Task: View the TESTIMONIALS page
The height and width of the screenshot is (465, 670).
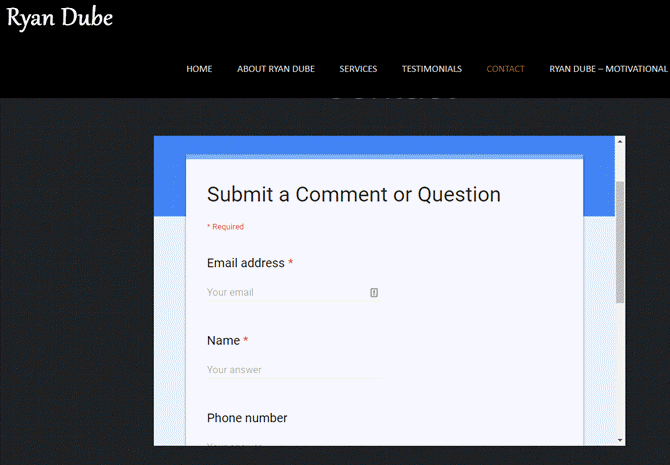Action: point(432,69)
